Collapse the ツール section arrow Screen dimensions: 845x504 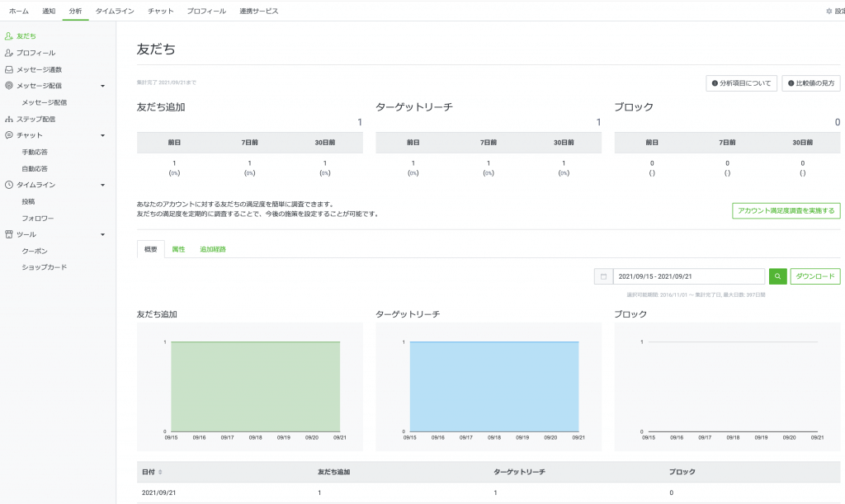tap(102, 235)
